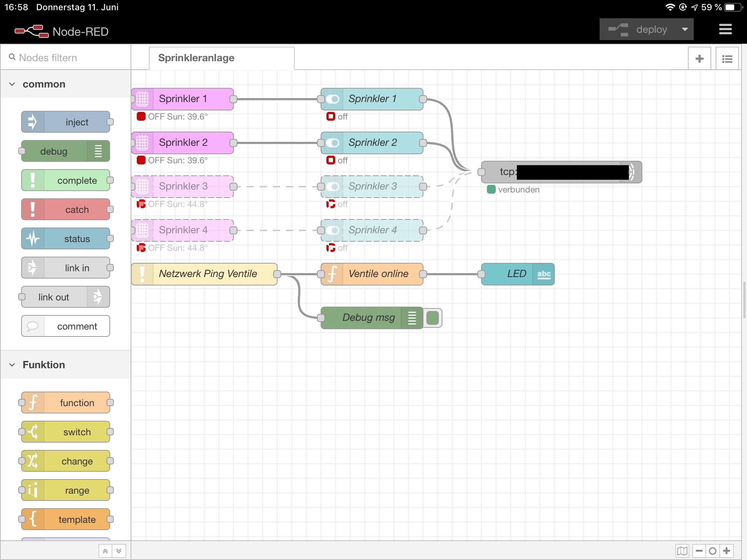Screen dimensions: 747x560
Task: Toggle the Sprinkler 1 switch node
Action: [332, 99]
